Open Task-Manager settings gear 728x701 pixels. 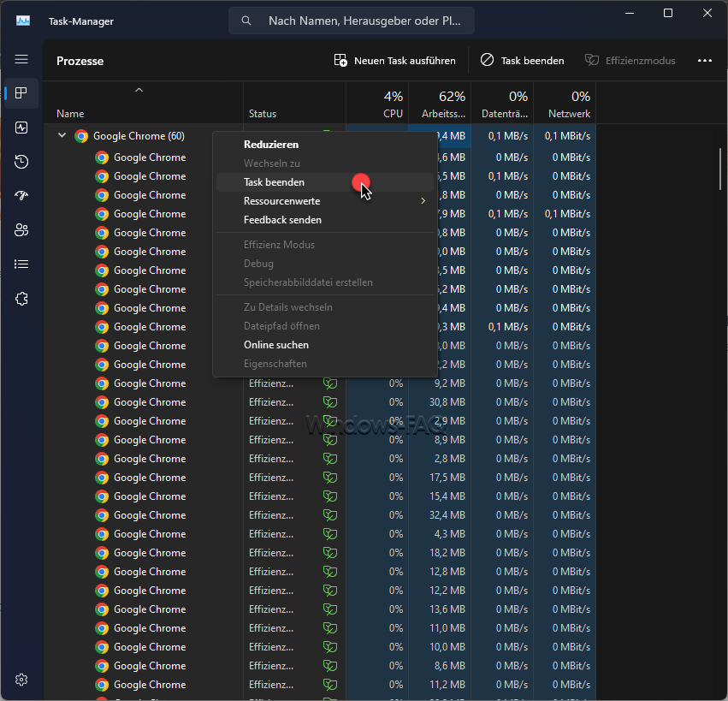click(x=21, y=680)
